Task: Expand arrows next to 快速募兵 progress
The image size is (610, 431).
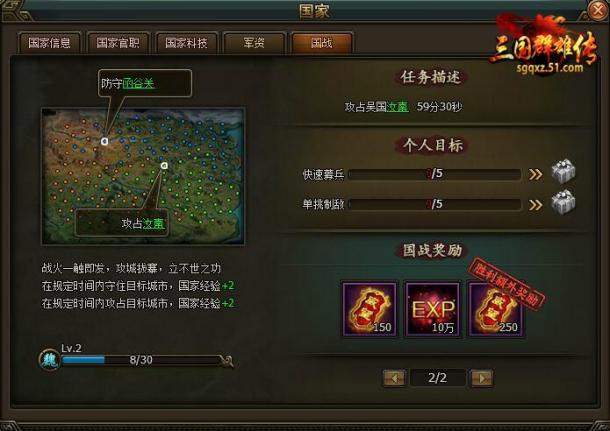Action: (x=535, y=174)
